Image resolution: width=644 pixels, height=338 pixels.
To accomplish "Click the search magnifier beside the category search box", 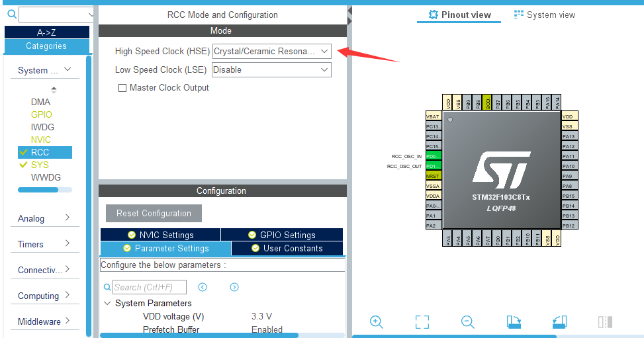I will pos(12,15).
